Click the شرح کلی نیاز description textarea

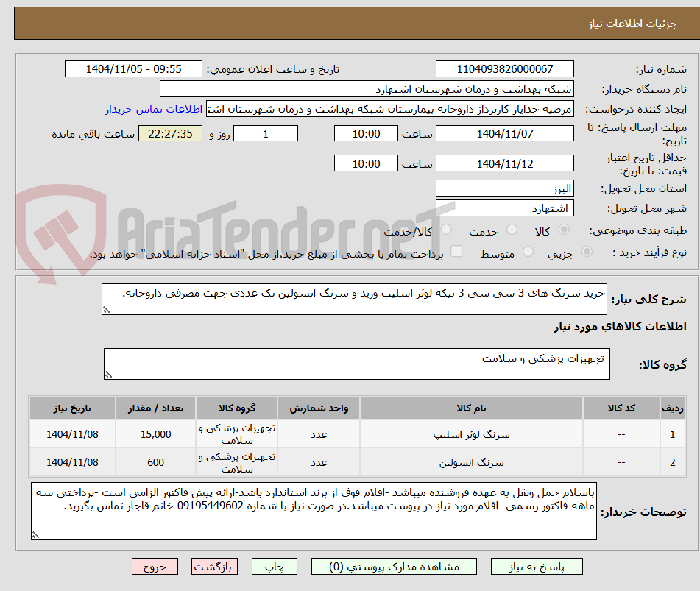[354, 299]
